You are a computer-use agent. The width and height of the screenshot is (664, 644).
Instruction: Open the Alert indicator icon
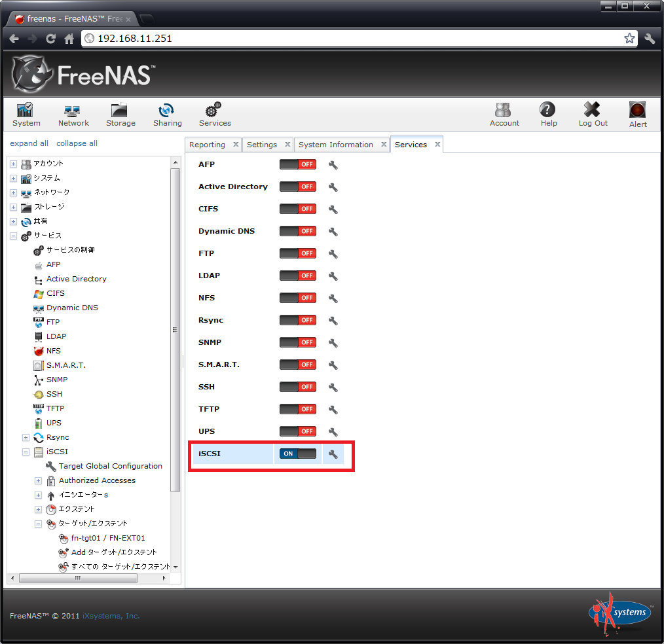637,115
